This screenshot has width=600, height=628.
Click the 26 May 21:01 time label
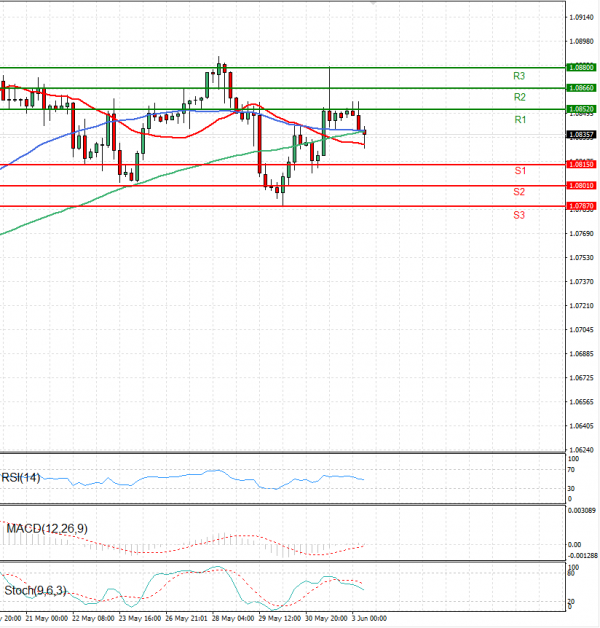pyautogui.click(x=186, y=618)
